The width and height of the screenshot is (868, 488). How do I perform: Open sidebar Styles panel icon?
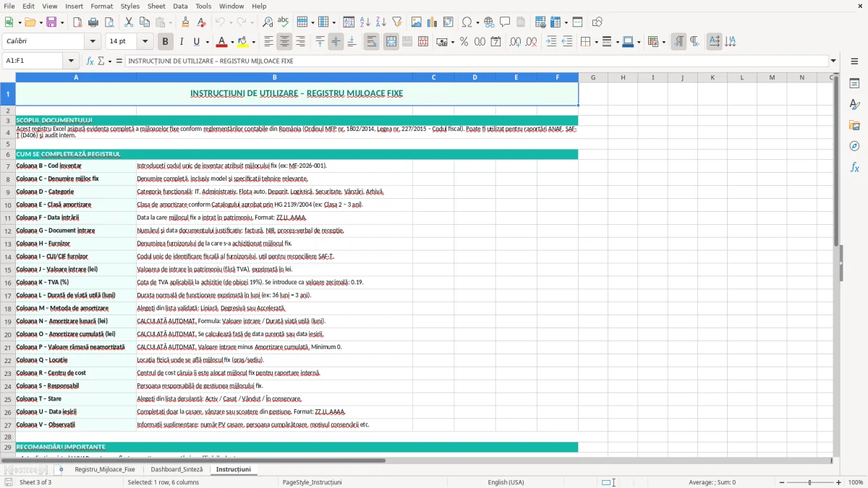[x=854, y=105]
